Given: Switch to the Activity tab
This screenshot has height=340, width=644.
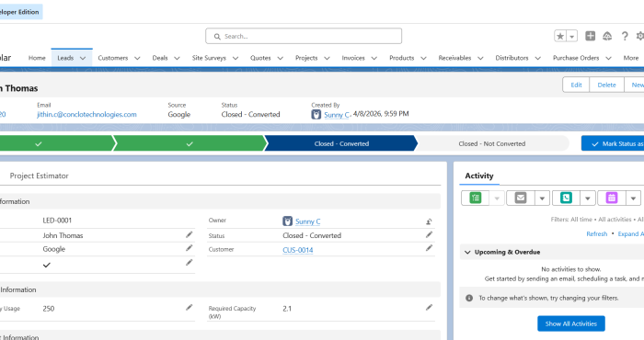Looking at the screenshot, I should [479, 176].
